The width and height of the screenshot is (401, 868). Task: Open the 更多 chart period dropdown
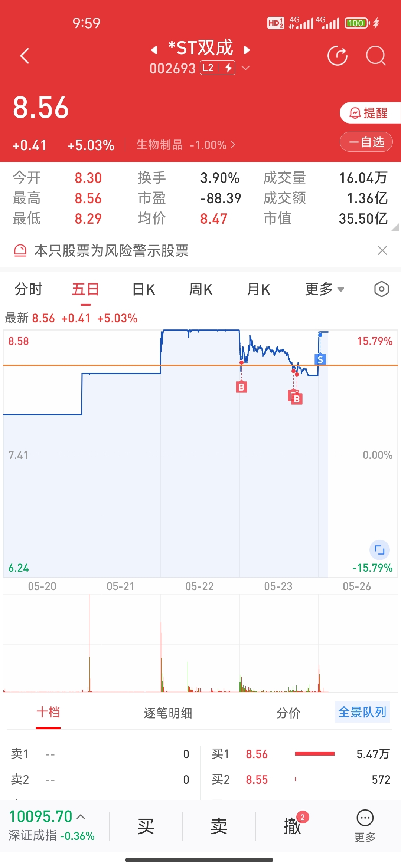(325, 289)
